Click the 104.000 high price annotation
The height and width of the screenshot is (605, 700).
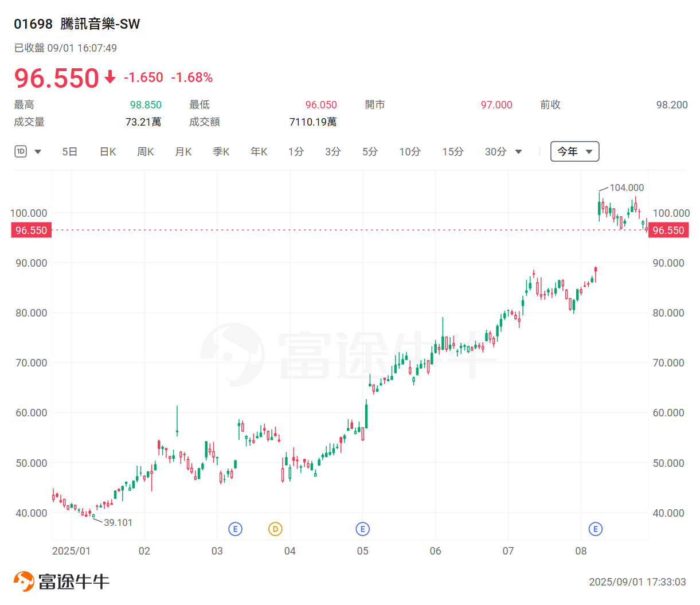(x=627, y=188)
